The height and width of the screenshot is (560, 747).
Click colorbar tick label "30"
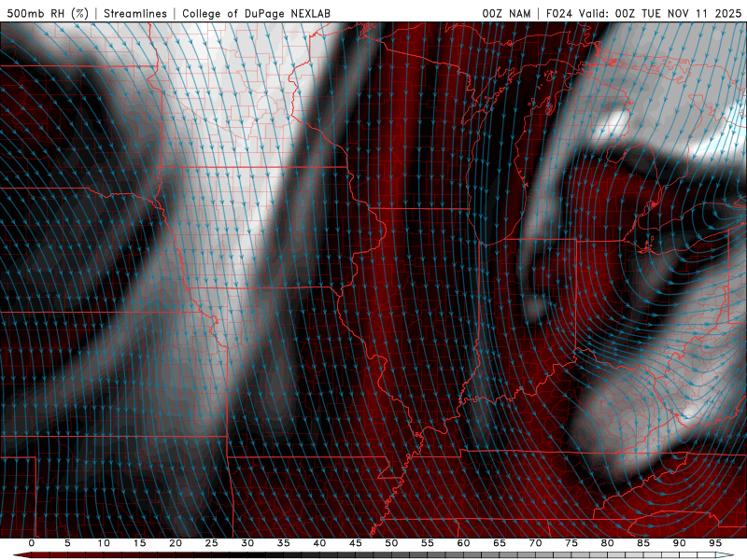(247, 543)
